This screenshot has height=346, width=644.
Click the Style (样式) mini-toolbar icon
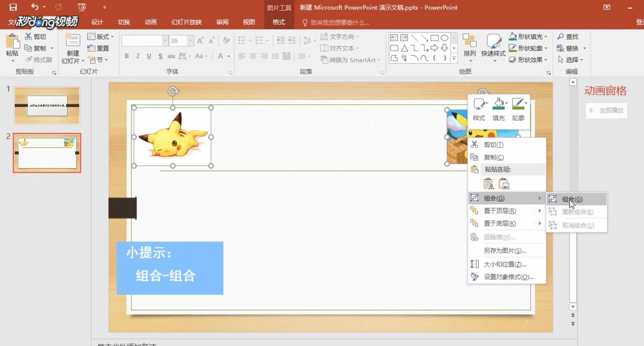click(479, 109)
